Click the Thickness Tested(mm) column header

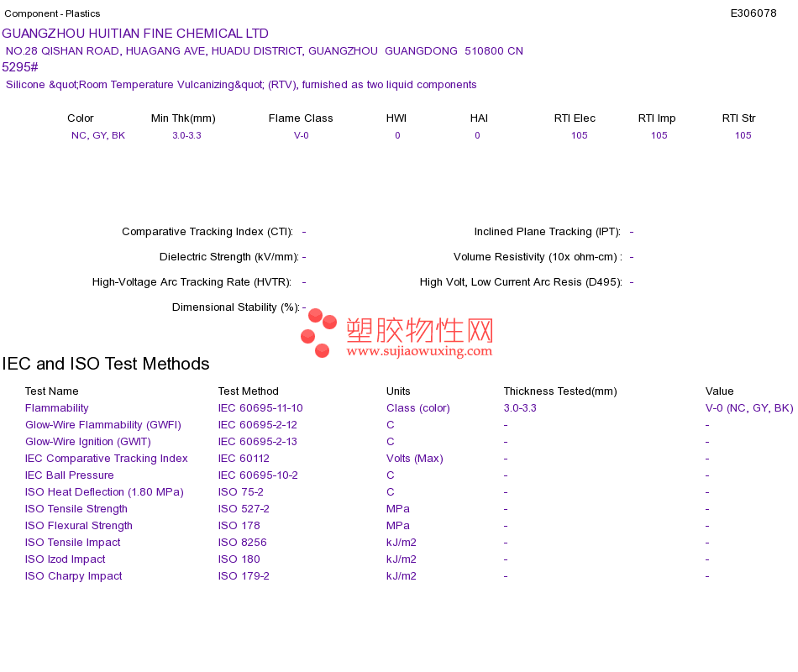560,391
